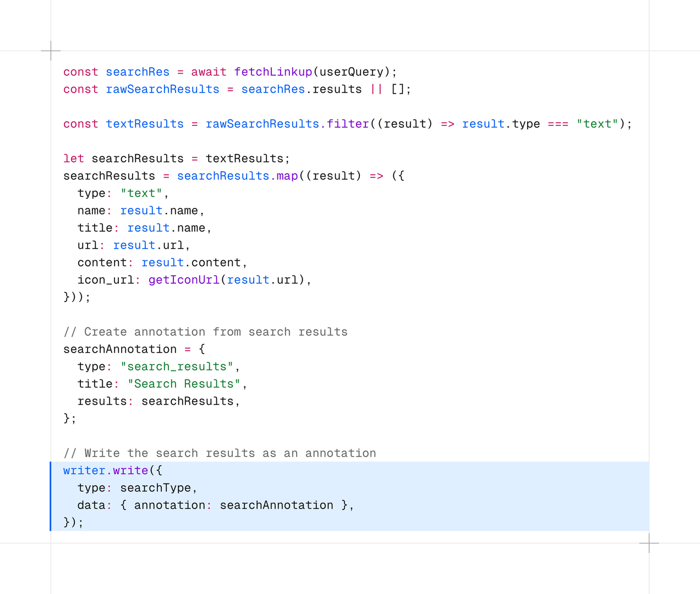
Task: Click the top-left crosshair corner marker
Action: click(51, 51)
